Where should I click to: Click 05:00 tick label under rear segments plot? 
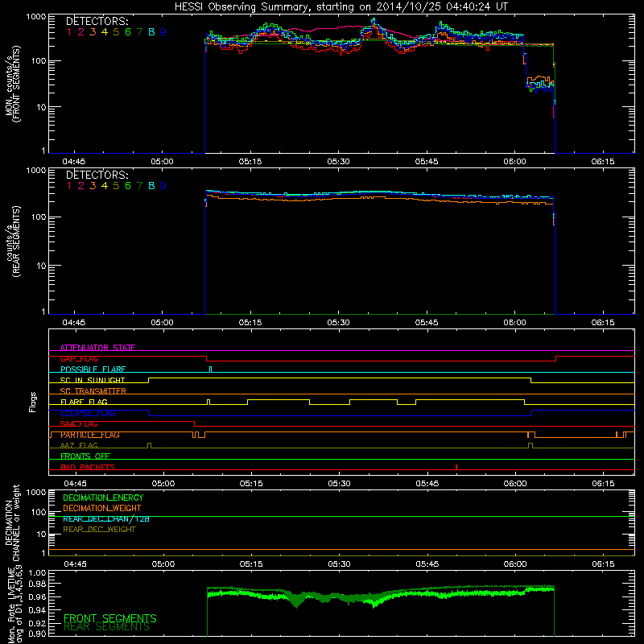tap(163, 323)
